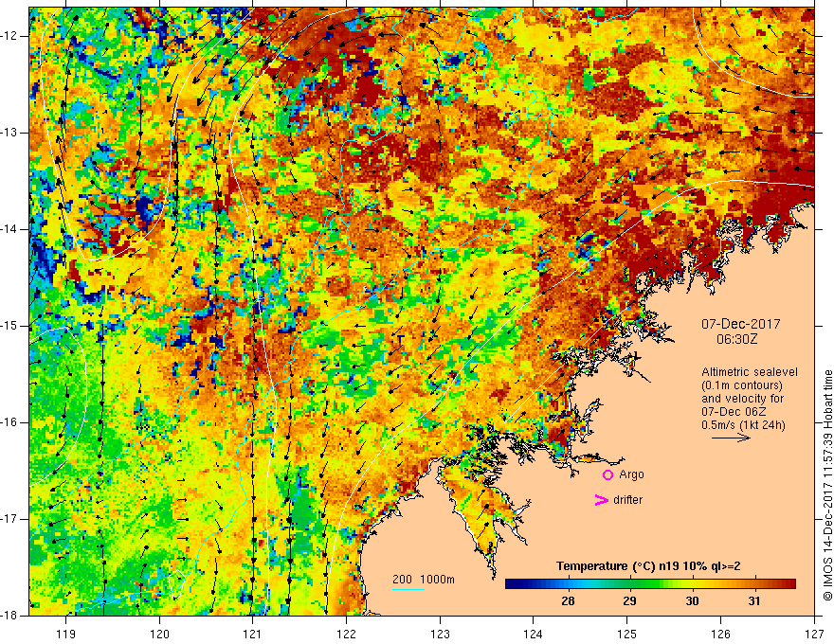Click longitude axis label 127
The width and height of the screenshot is (834, 644).
pyautogui.click(x=814, y=634)
